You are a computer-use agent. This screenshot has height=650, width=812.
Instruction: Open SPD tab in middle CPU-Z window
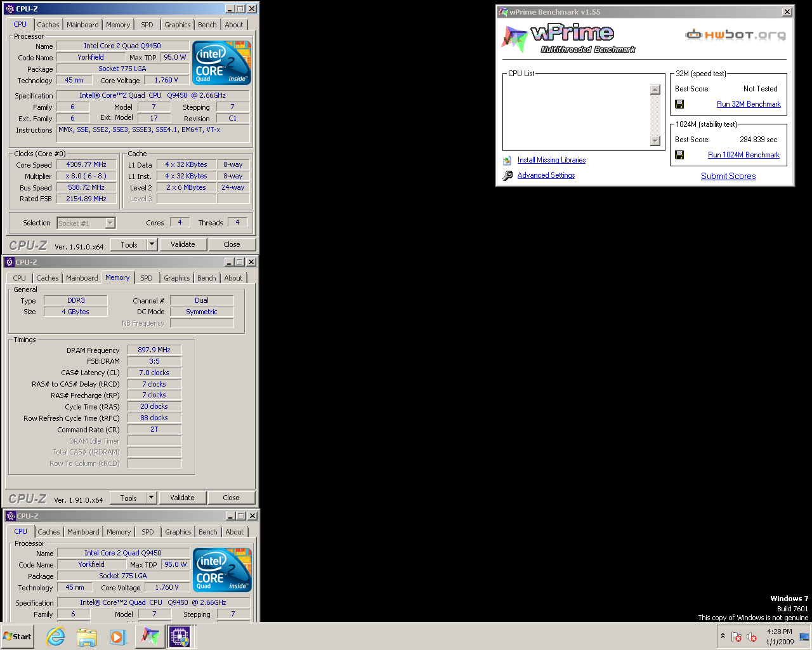[147, 278]
